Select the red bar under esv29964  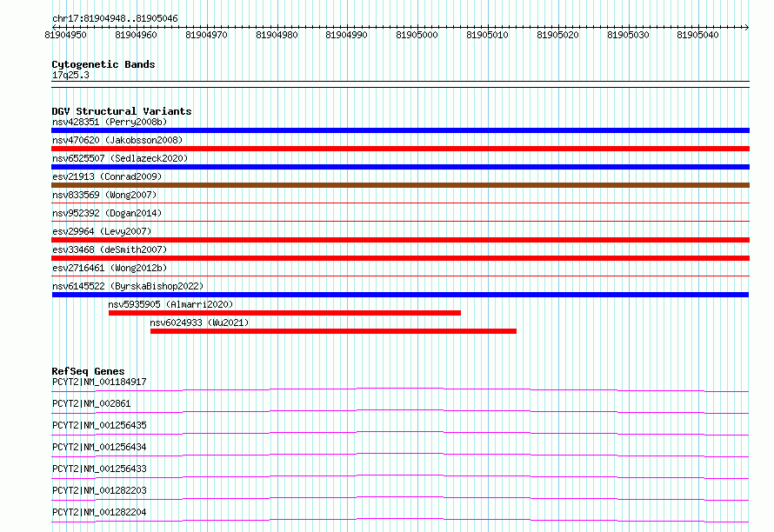click(400, 240)
